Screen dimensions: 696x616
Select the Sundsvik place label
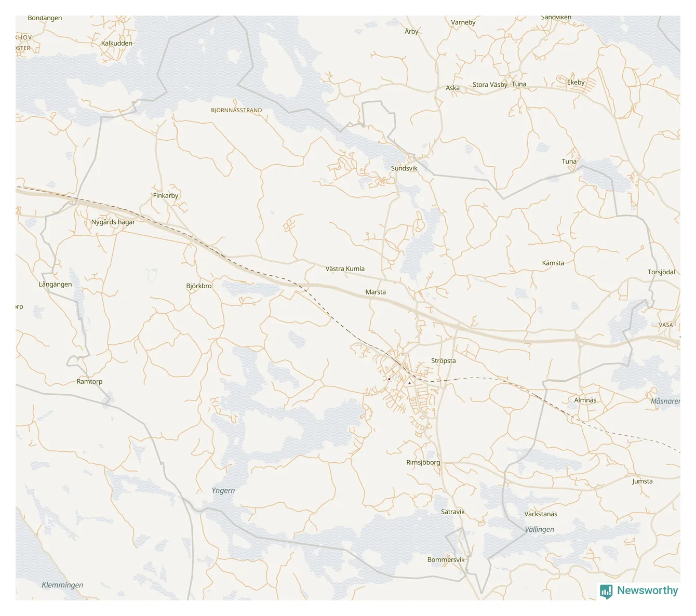(x=404, y=168)
